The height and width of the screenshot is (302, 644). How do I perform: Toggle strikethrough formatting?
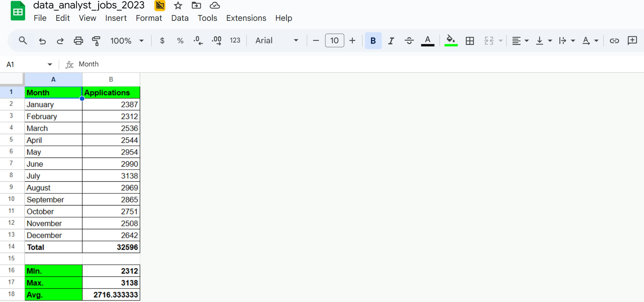tap(409, 41)
